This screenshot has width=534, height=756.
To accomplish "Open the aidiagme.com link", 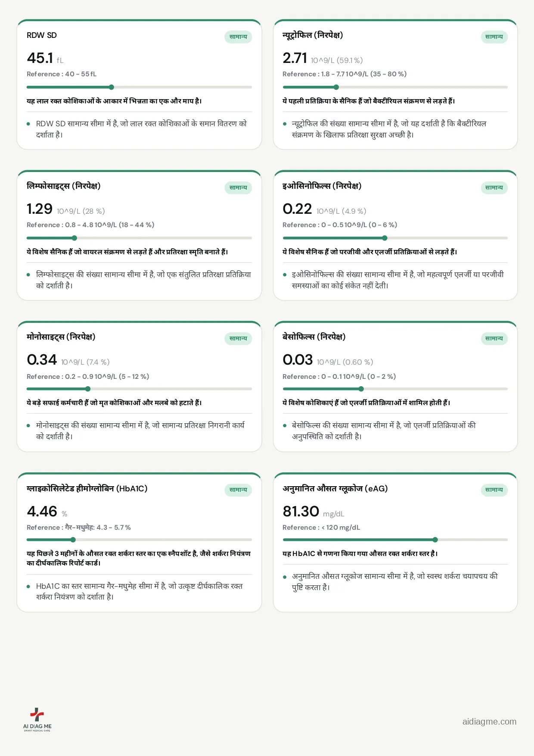I will pos(489,722).
